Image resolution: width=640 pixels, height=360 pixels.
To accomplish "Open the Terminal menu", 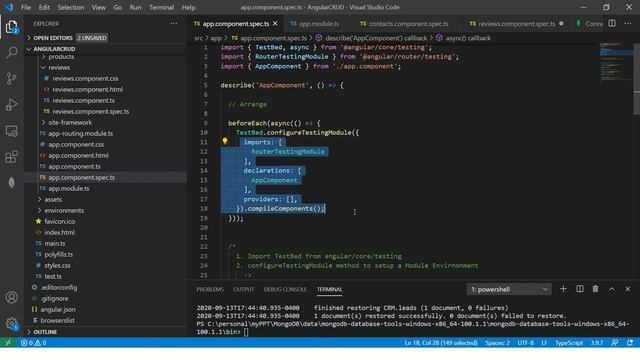I will click(x=162, y=7).
